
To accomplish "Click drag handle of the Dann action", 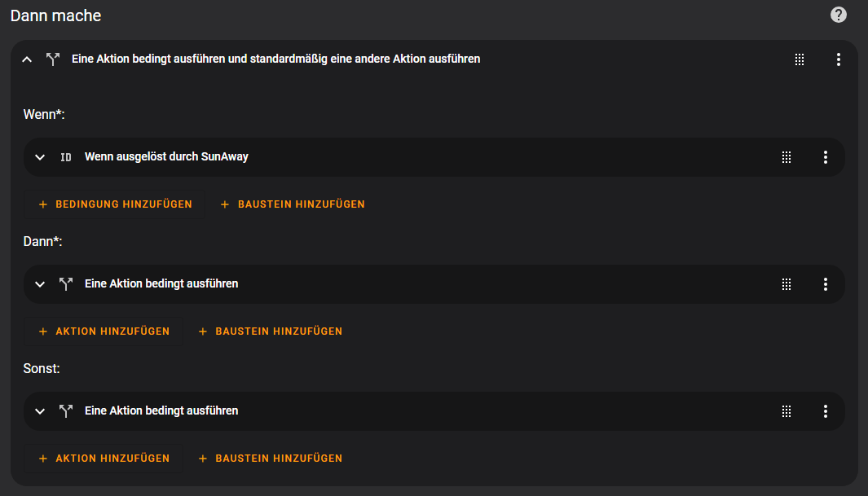I will [x=786, y=284].
